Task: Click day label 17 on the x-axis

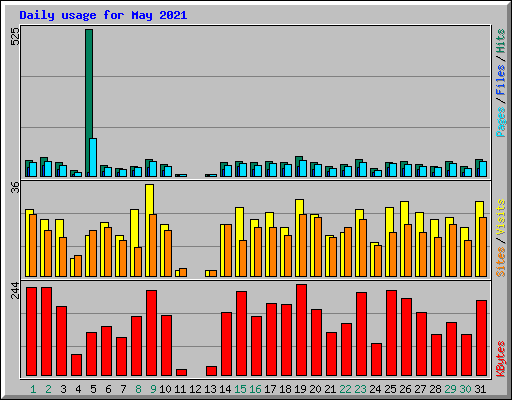Action: click(270, 389)
